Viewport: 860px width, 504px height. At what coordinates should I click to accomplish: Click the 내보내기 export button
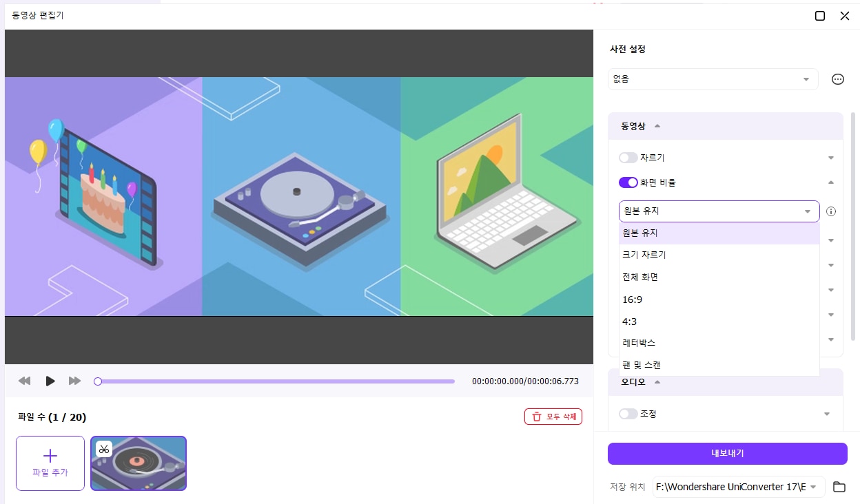(x=726, y=453)
